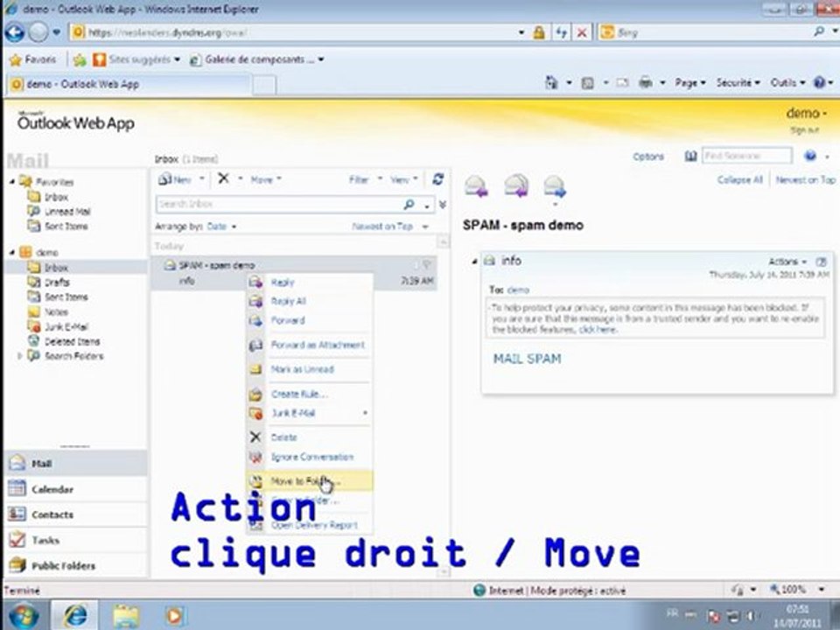This screenshot has width=840, height=630.
Task: Click the Forward icon above the message
Action: click(x=555, y=186)
